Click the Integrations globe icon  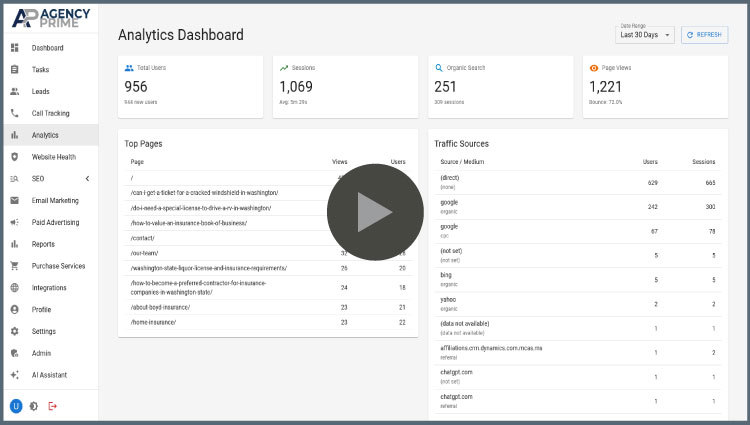pyautogui.click(x=15, y=288)
